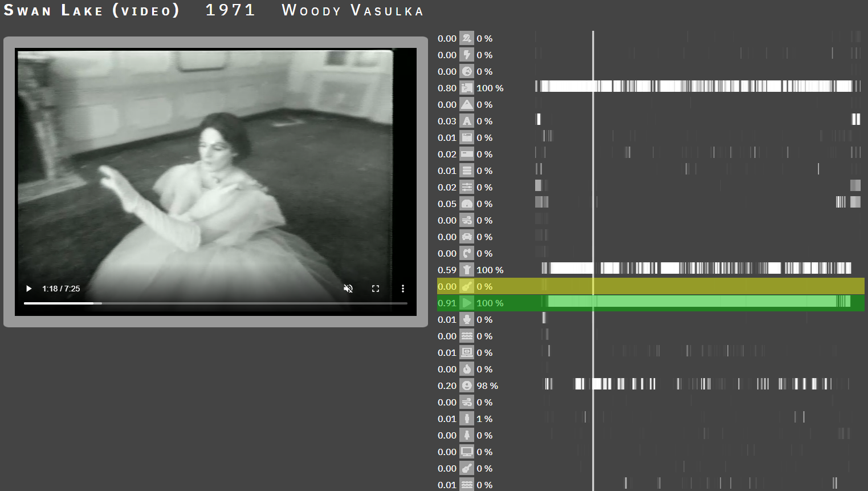Unmute the video audio
The width and height of the screenshot is (868, 491).
click(x=348, y=289)
